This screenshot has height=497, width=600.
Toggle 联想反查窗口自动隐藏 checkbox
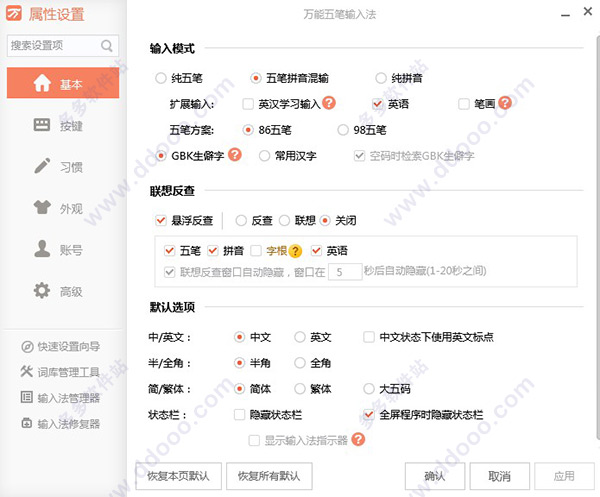pyautogui.click(x=170, y=272)
